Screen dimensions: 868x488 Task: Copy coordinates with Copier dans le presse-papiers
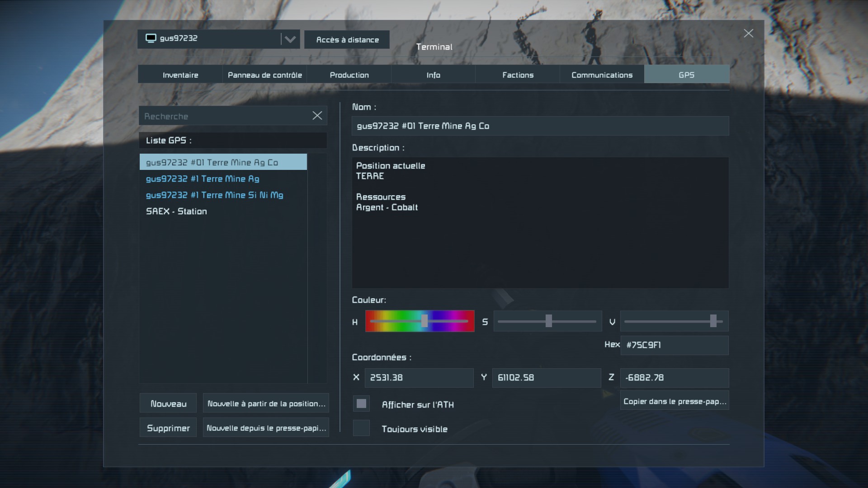(674, 401)
